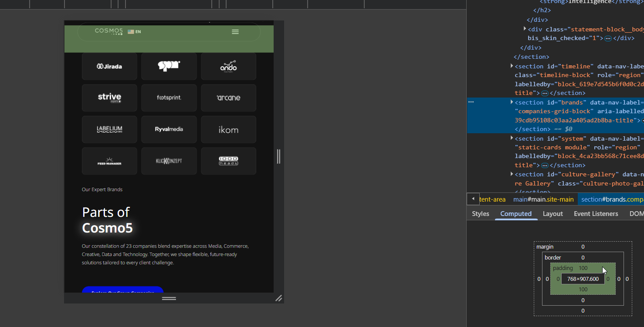Image resolution: width=644 pixels, height=327 pixels.
Task: Select the ando brand logo card
Action: pos(228,66)
